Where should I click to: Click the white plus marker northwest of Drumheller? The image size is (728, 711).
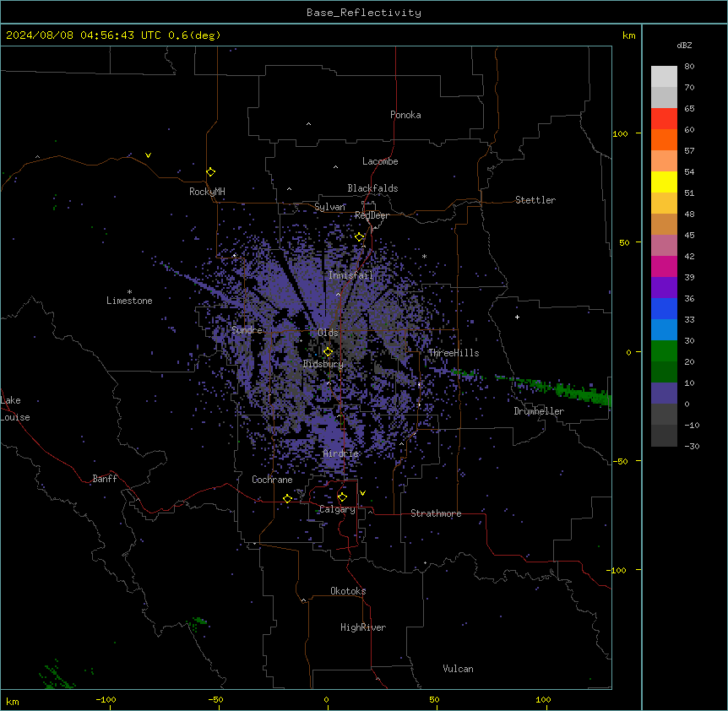(517, 317)
